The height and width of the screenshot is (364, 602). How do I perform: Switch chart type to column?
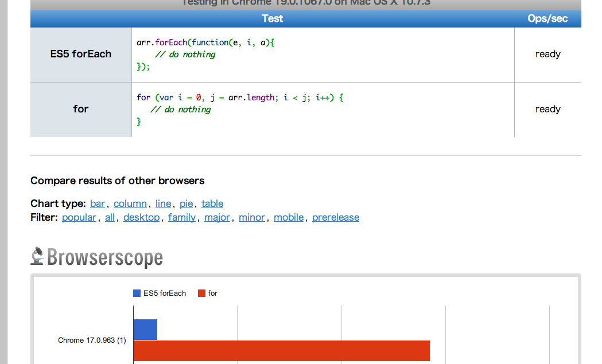coord(130,203)
